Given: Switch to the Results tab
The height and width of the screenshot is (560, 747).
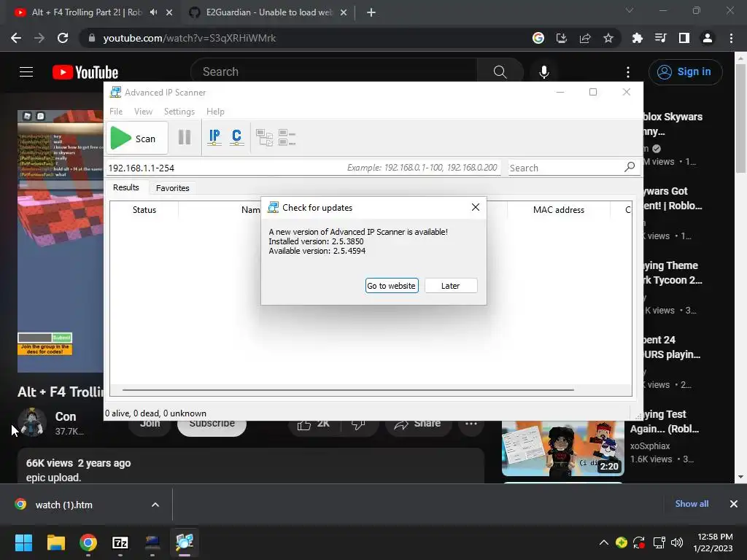Looking at the screenshot, I should click(125, 187).
